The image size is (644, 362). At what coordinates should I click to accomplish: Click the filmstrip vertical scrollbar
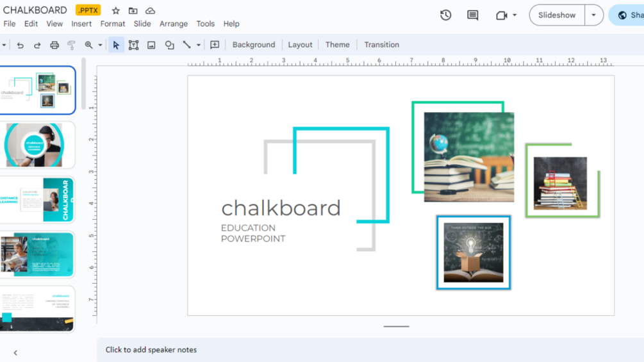click(x=83, y=83)
